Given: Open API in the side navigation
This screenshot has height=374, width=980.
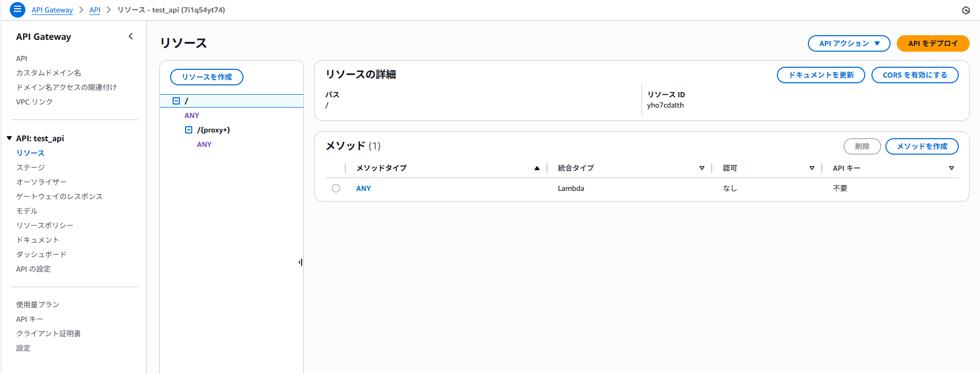Looking at the screenshot, I should pyautogui.click(x=22, y=58).
